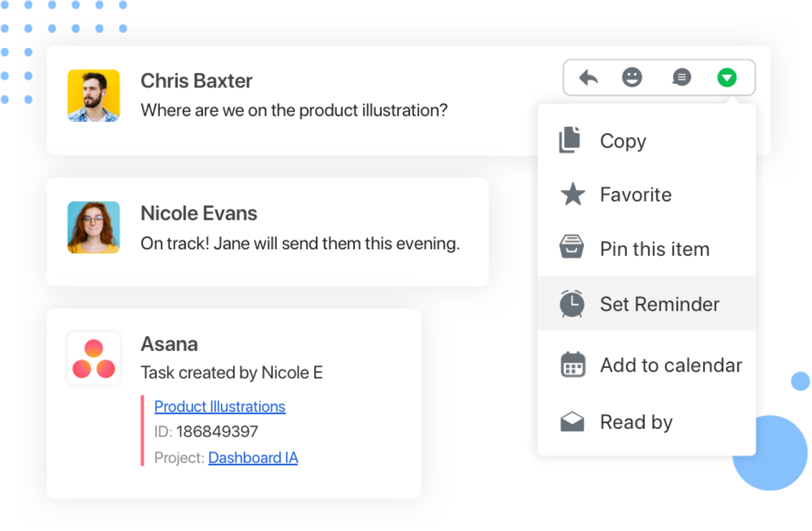The image size is (812, 531).
Task: Select the Copy icon in the menu
Action: coord(571,140)
